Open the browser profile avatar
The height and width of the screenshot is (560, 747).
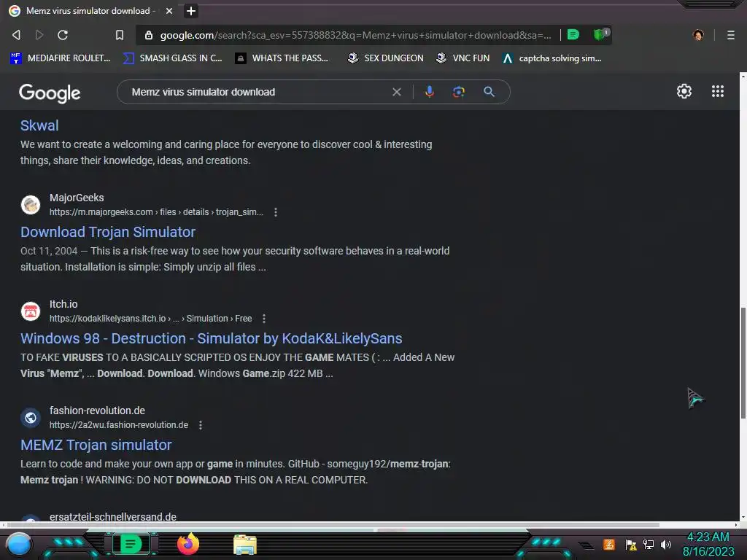click(x=698, y=35)
